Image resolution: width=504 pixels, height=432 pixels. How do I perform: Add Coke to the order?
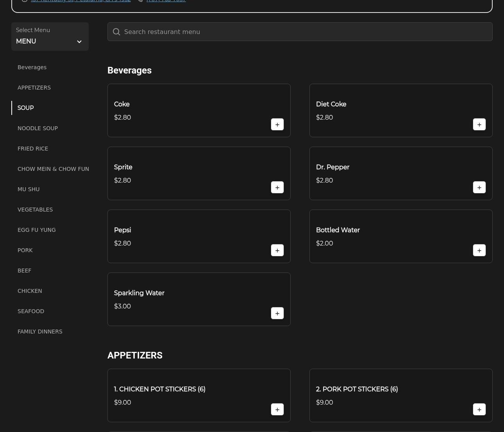pyautogui.click(x=277, y=124)
